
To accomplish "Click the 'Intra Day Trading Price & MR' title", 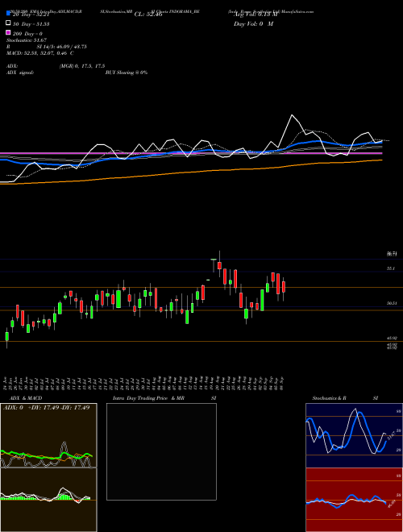I will pyautogui.click(x=148, y=398).
